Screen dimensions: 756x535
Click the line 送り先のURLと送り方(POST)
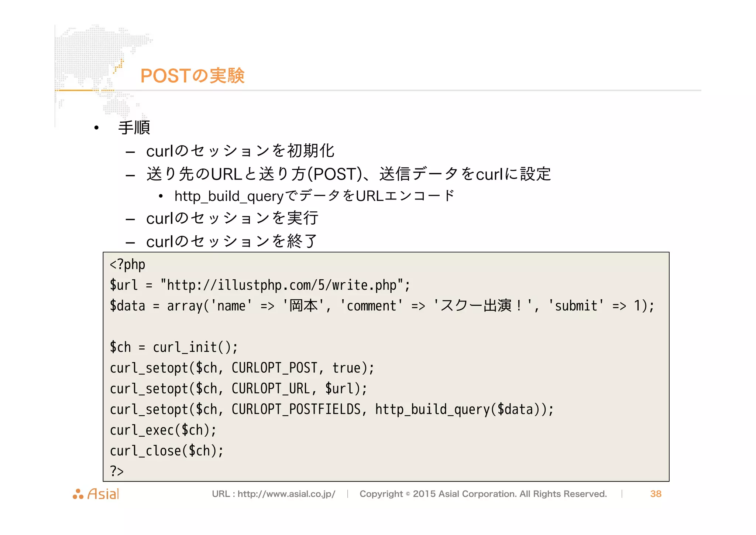point(348,174)
